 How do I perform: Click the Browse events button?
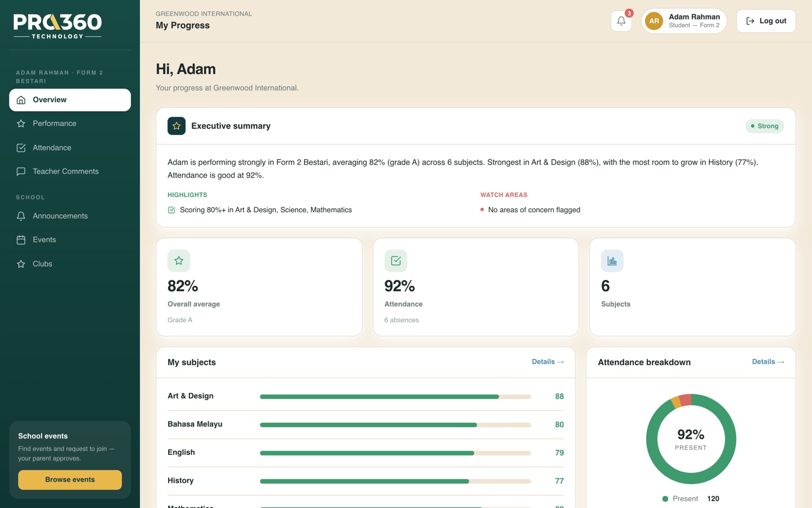click(x=70, y=480)
